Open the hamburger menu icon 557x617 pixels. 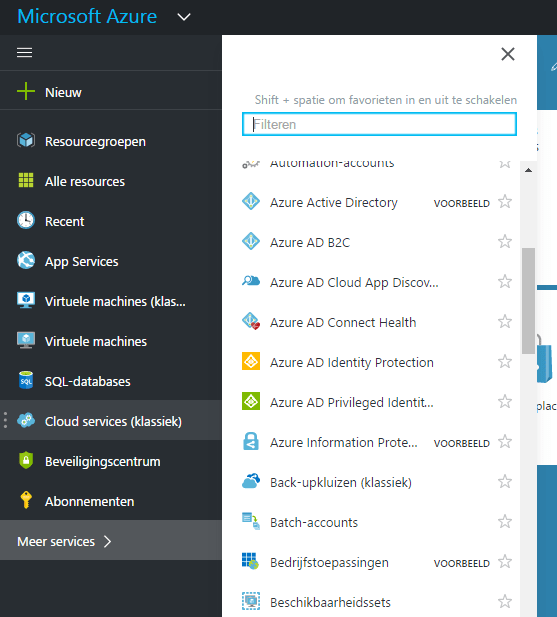pos(24,52)
